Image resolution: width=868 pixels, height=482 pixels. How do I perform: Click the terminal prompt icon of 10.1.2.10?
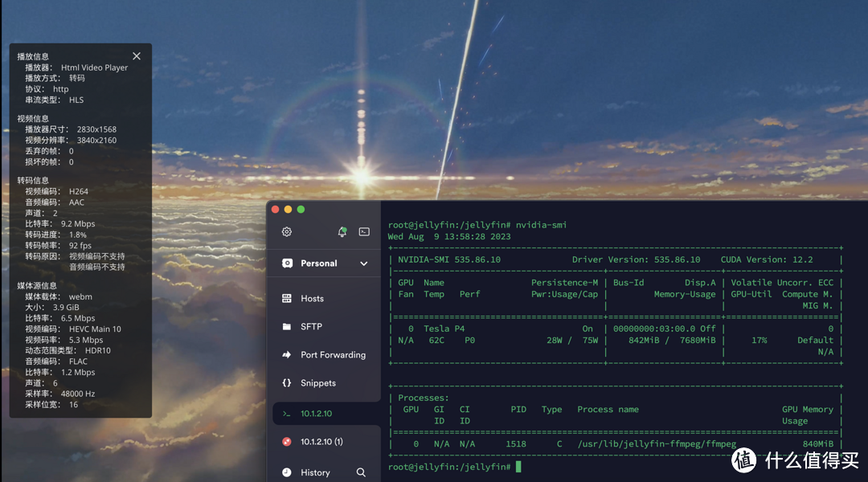287,414
